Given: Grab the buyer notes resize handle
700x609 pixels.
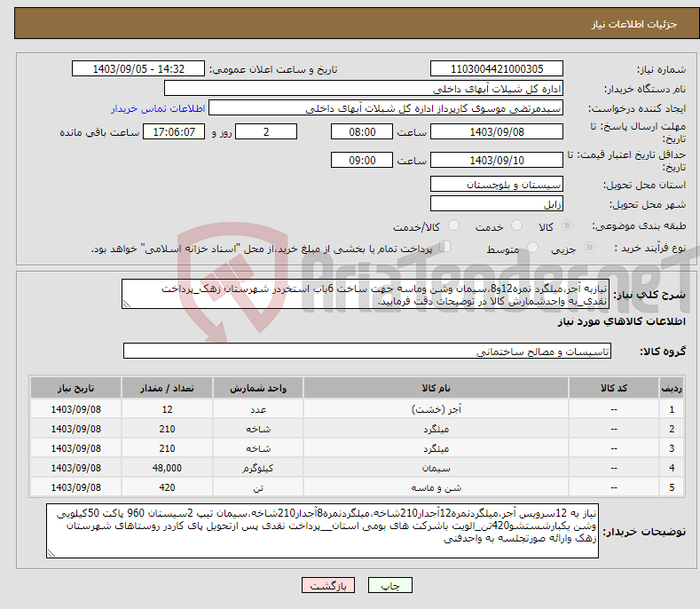Looking at the screenshot, I should pyautogui.click(x=51, y=553).
